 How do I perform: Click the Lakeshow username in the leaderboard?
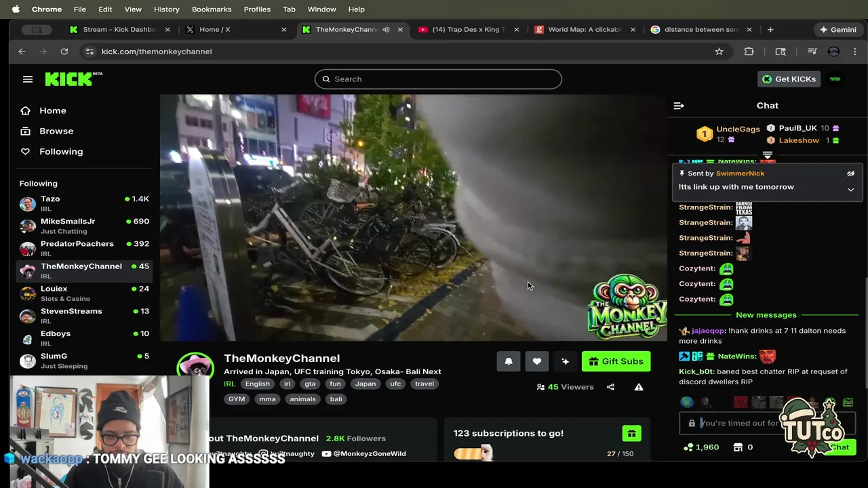[799, 140]
